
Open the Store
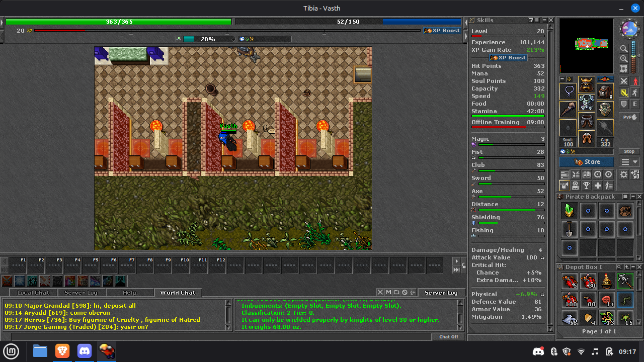point(587,162)
